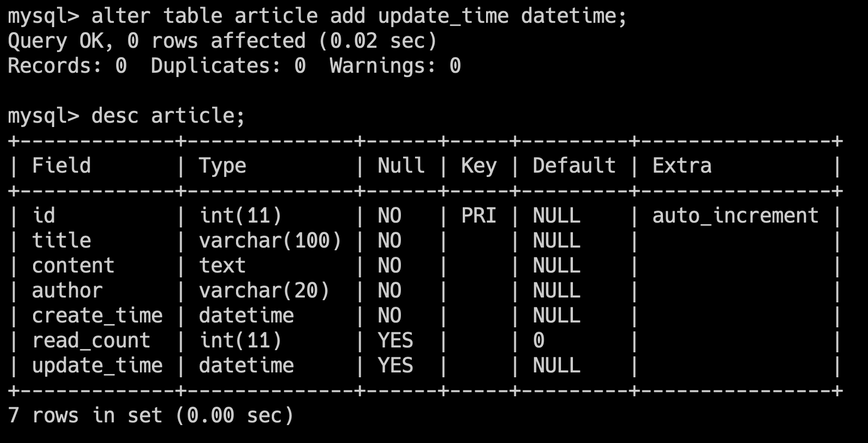The height and width of the screenshot is (443, 868).
Task: Click 'varchar(20)' type in author row
Action: [264, 290]
